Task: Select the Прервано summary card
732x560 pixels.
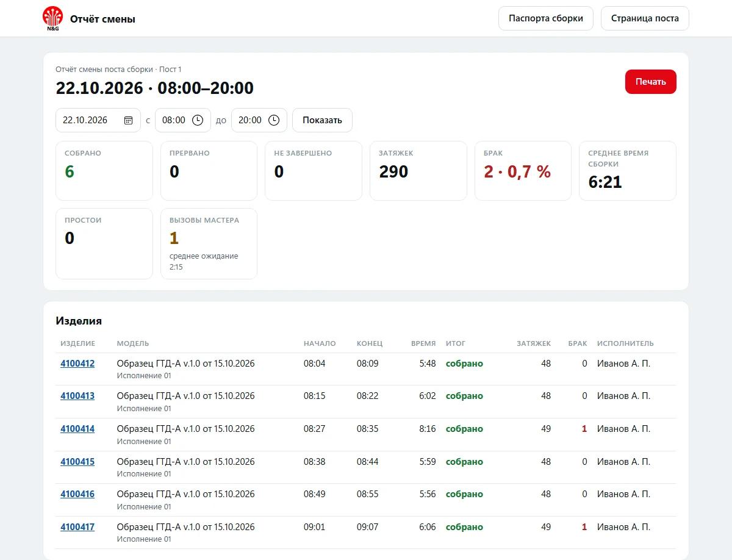Action: (209, 171)
